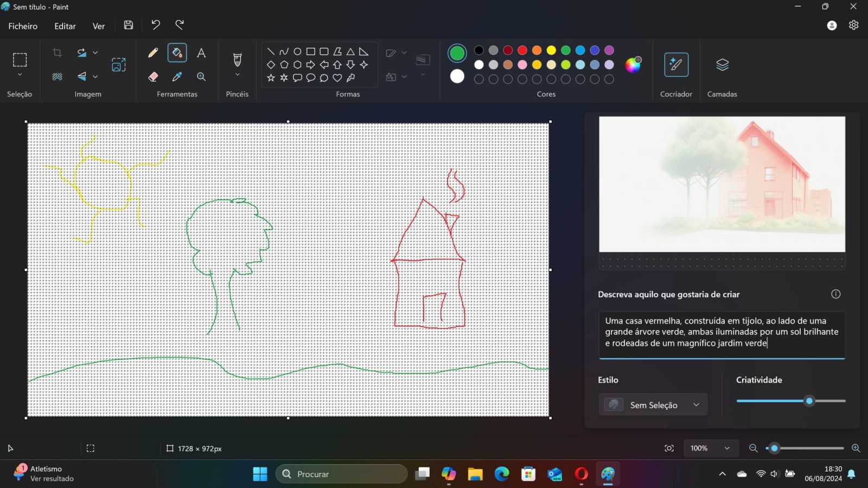Select the Fill bucket tool

[177, 53]
